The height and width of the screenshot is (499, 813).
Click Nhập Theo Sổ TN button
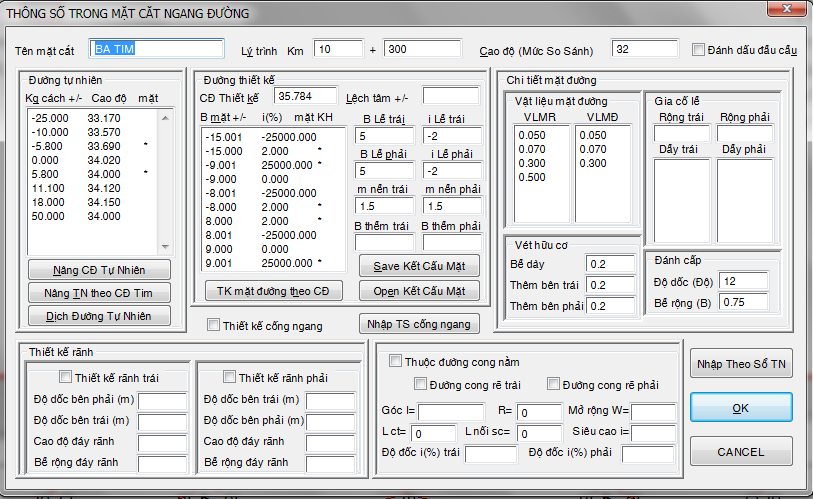coord(741,364)
